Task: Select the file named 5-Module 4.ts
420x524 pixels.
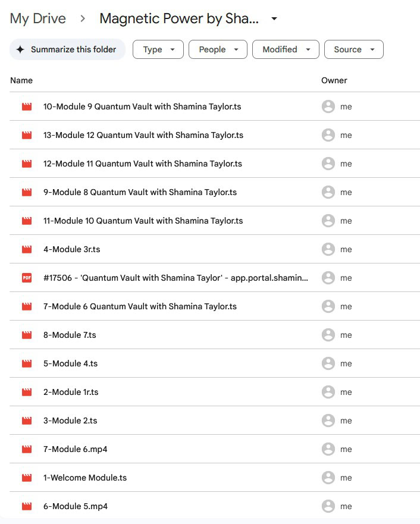Action: 71,363
